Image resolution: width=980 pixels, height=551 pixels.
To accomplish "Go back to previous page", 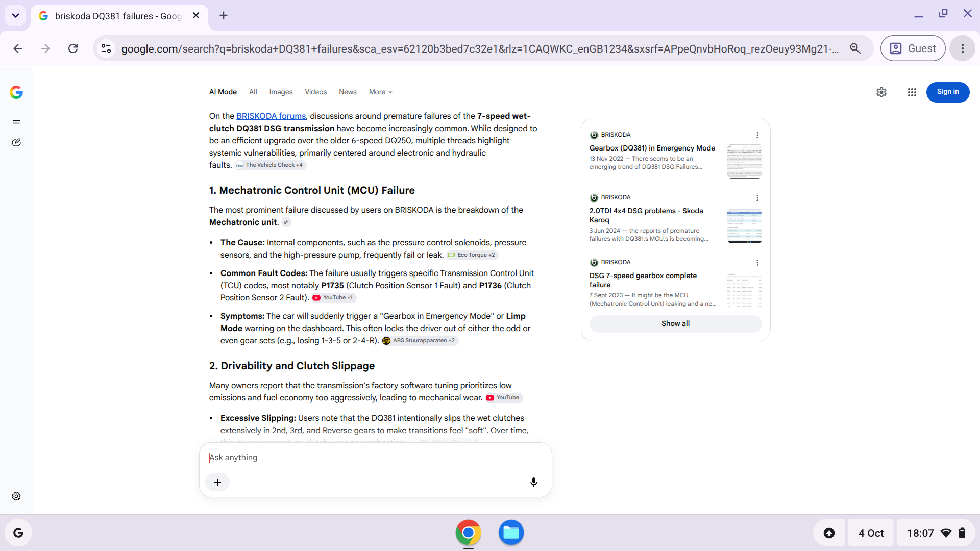I will click(x=18, y=48).
